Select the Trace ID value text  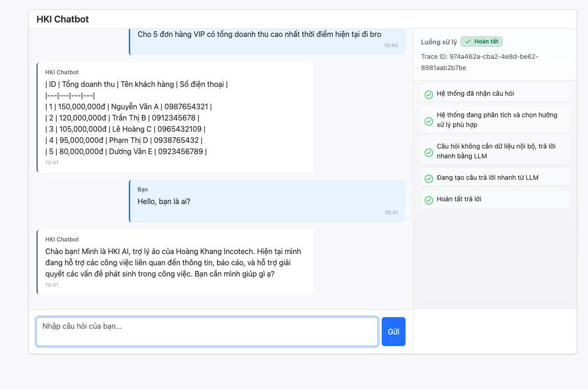[479, 62]
